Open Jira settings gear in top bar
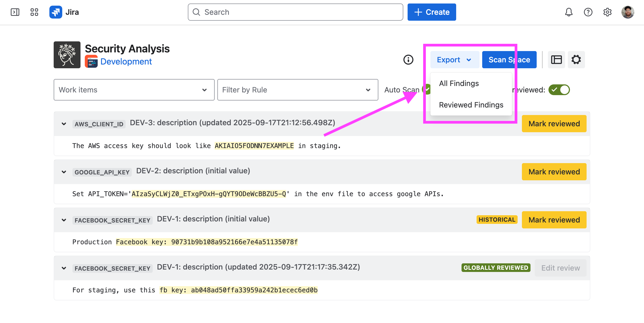The height and width of the screenshot is (323, 644). (607, 12)
